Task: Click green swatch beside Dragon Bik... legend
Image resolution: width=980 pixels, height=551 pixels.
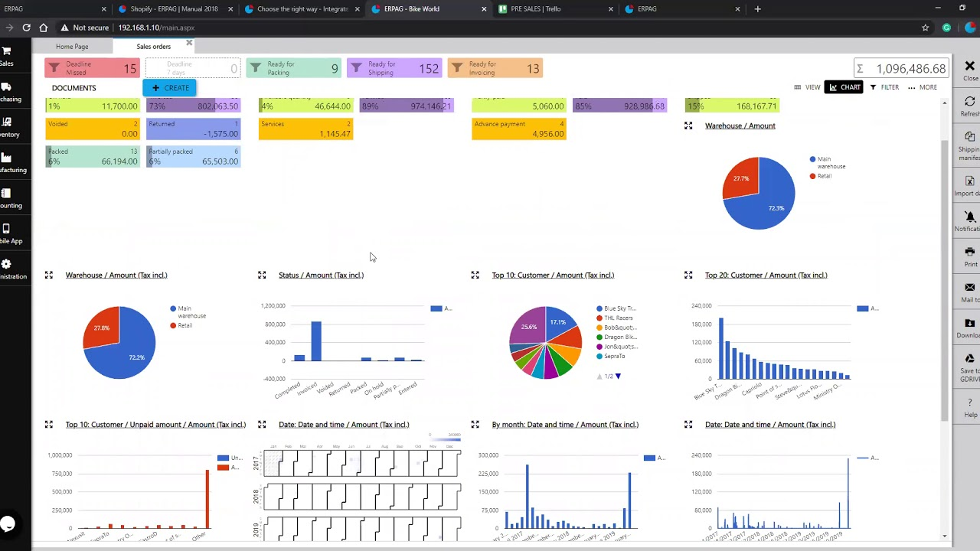Action: [599, 337]
